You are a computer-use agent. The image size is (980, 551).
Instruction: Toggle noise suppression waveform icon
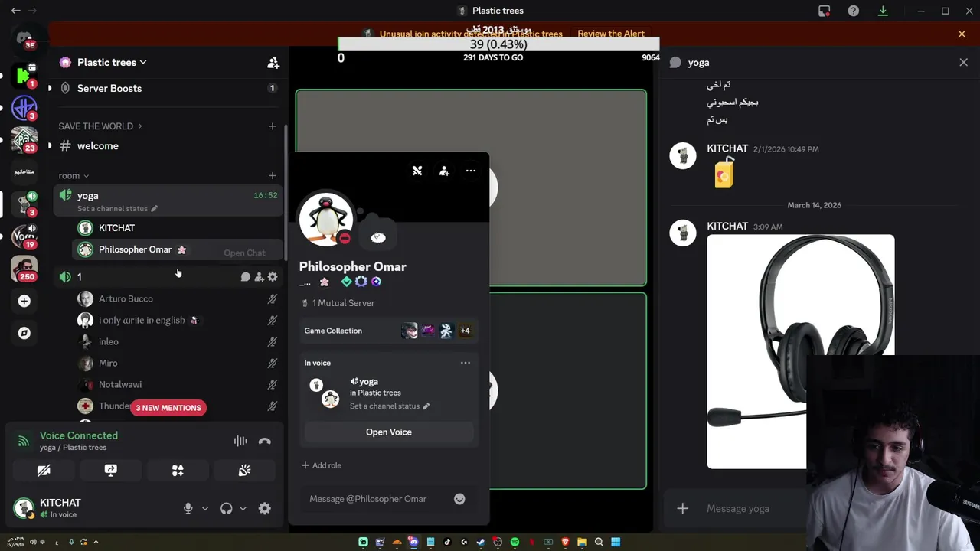240,442
